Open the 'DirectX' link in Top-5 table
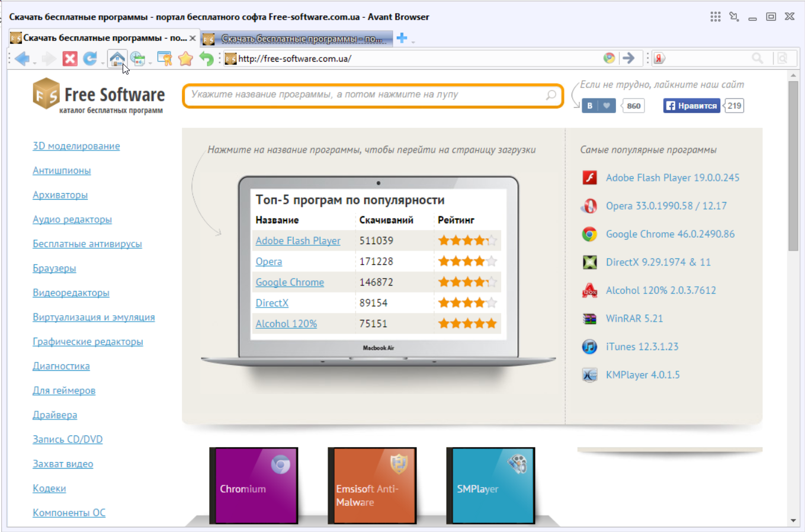Screen dimensions: 805x532 point(272,303)
